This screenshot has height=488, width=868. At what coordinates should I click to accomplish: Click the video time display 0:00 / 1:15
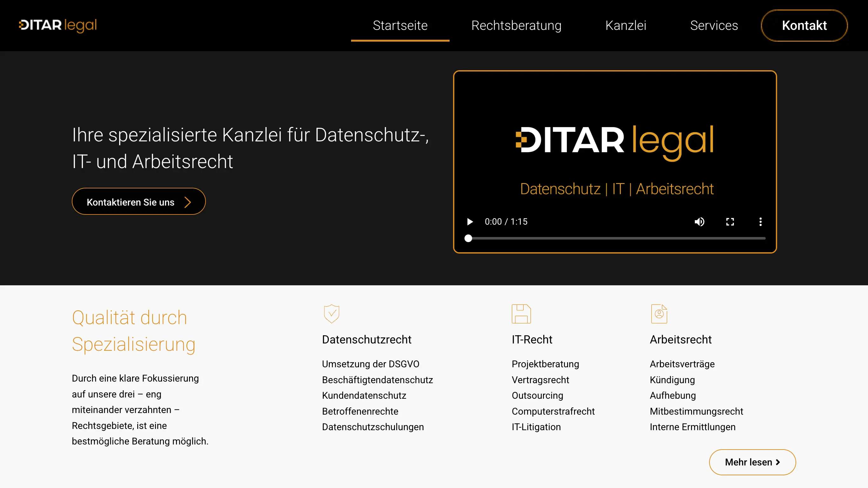pos(506,221)
